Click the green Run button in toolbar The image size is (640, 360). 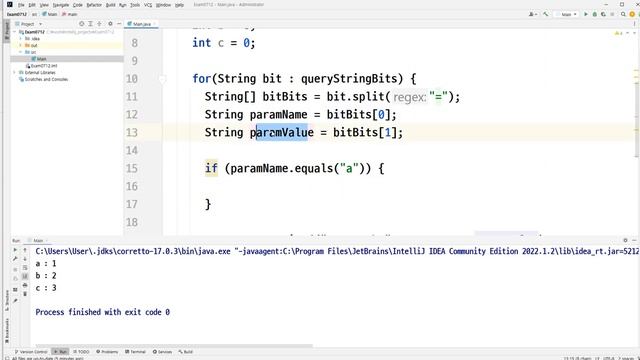[x=586, y=14]
